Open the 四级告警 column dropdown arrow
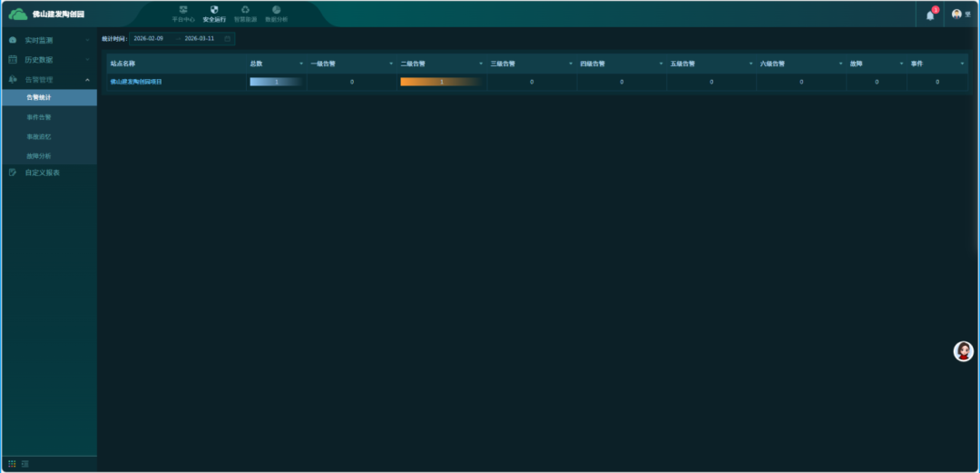This screenshot has width=980, height=473. click(661, 64)
